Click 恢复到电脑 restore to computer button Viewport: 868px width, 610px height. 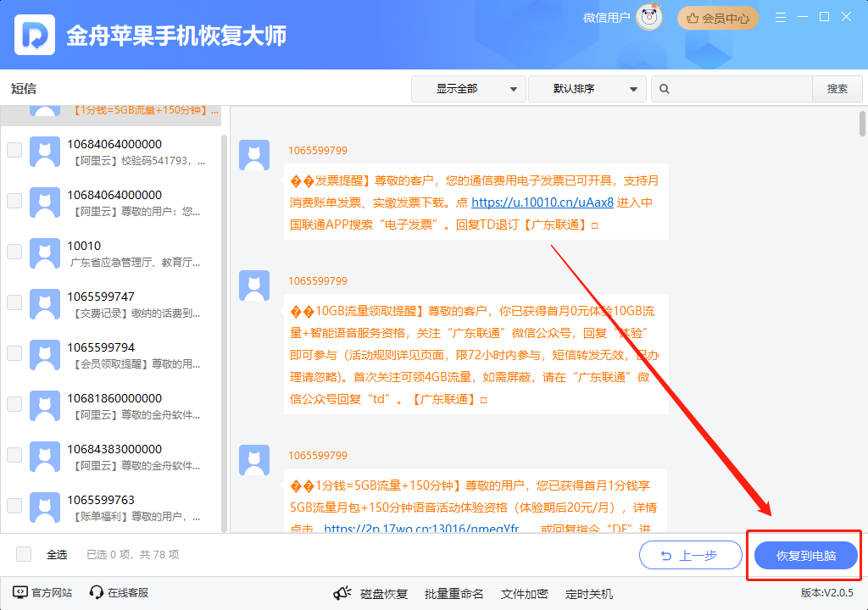(x=805, y=556)
